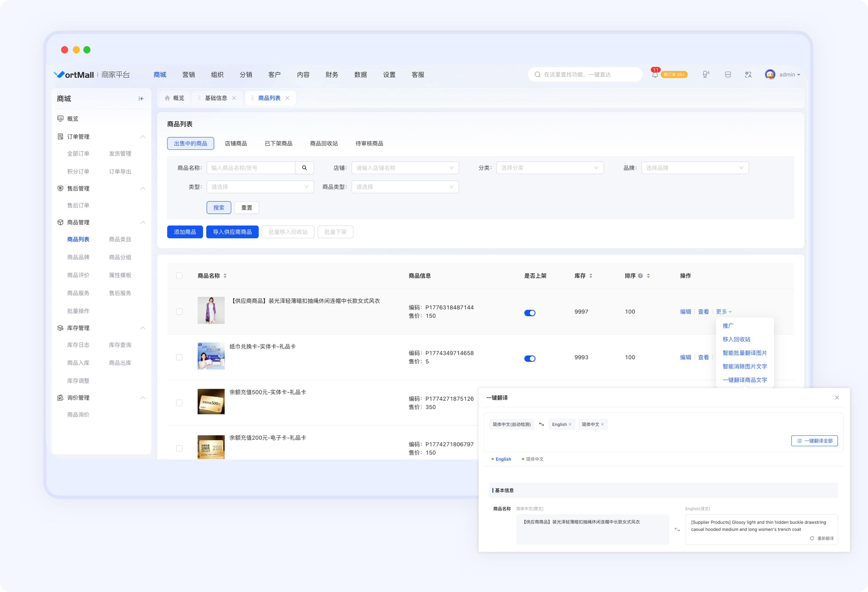Check the box for 余额充值500元 row
Image resolution: width=868 pixels, height=592 pixels.
(x=179, y=403)
